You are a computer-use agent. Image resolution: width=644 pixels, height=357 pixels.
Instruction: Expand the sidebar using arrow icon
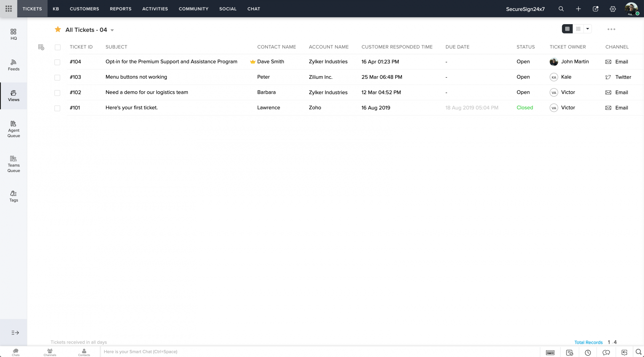pyautogui.click(x=15, y=333)
